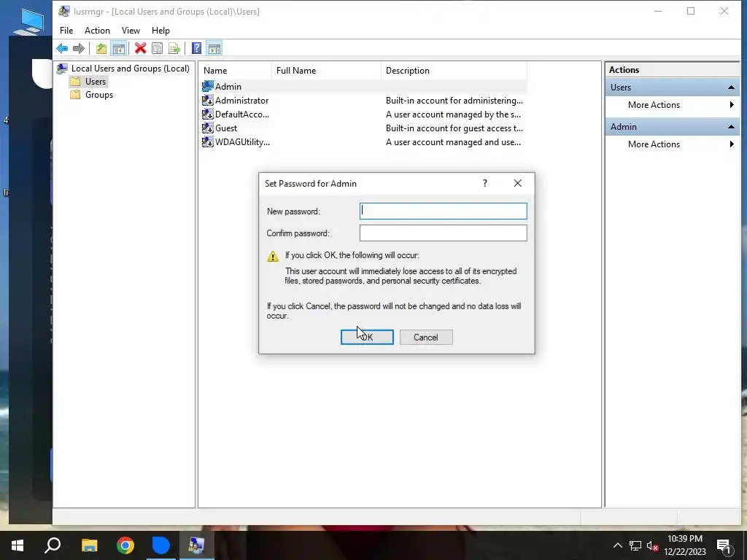Screen dimensions: 747x560
Task: Open the notification center icon
Action: tap(724, 545)
